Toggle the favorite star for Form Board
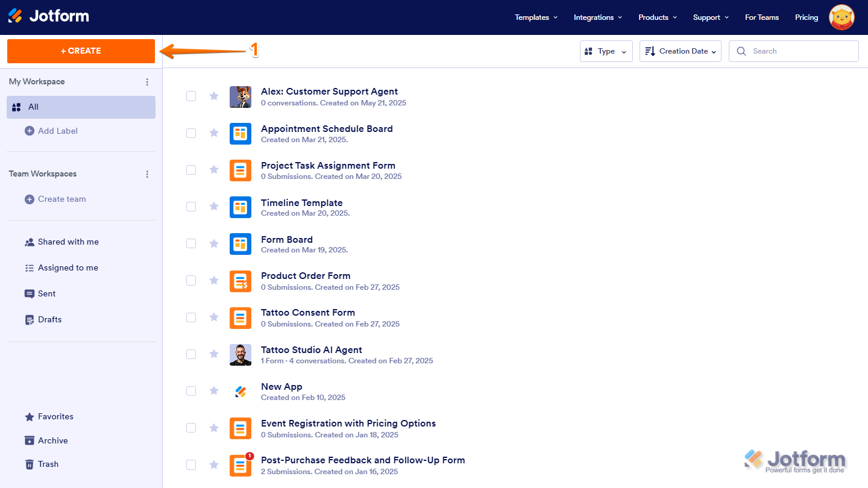The height and width of the screenshot is (488, 868). [x=214, y=243]
